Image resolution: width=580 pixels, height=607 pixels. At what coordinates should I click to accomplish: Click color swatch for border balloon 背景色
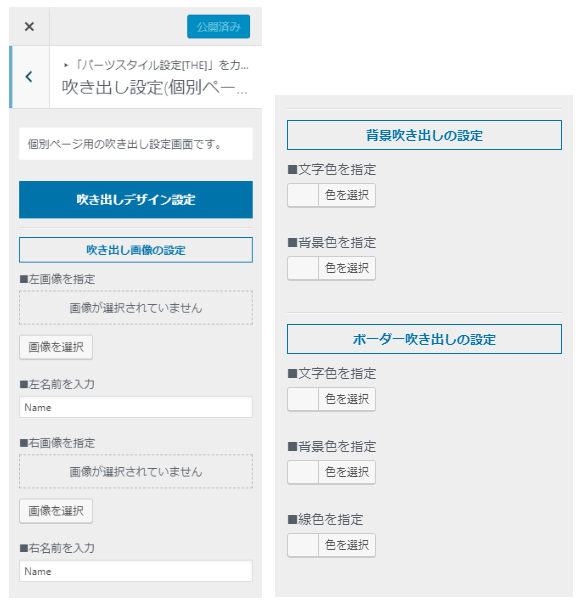coord(303,472)
